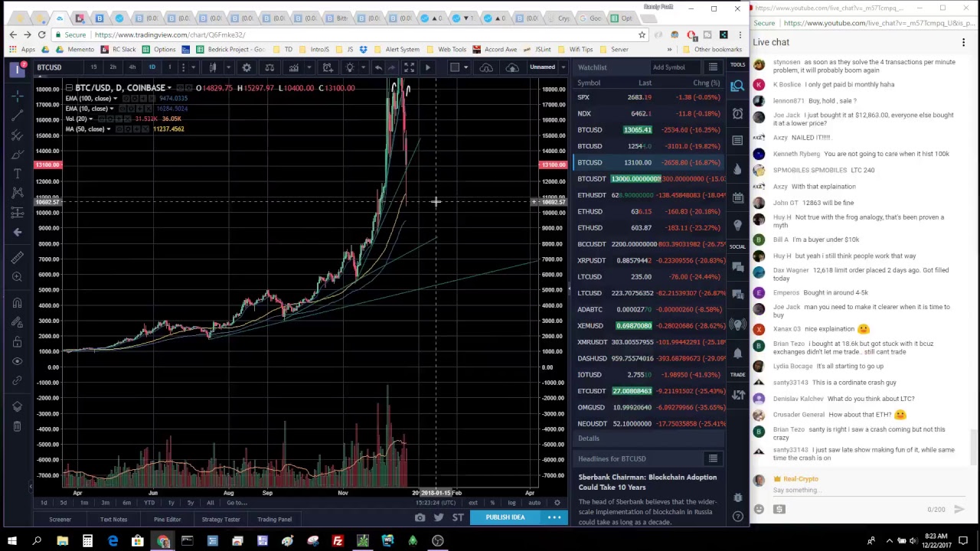Select the crosshair cursor tool
This screenshot has height=551, width=980.
coord(17,95)
